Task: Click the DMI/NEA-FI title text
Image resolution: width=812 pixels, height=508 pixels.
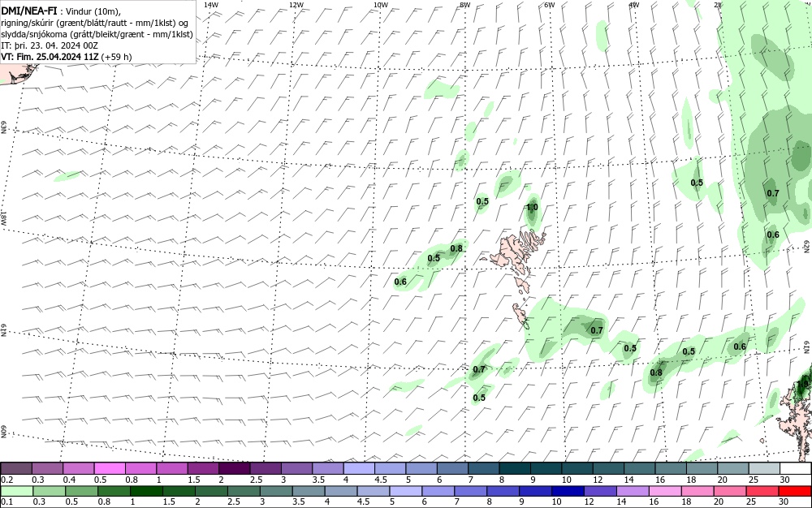Action: (x=29, y=11)
